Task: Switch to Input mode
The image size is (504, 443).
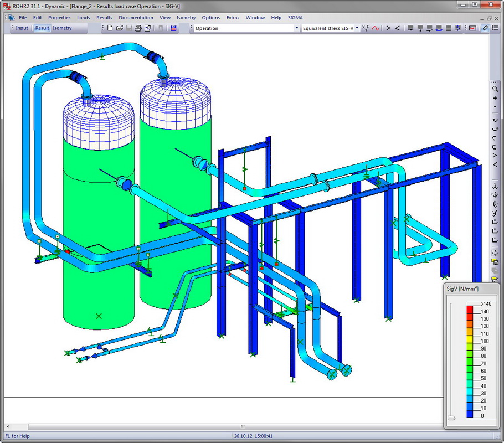Action: point(22,28)
